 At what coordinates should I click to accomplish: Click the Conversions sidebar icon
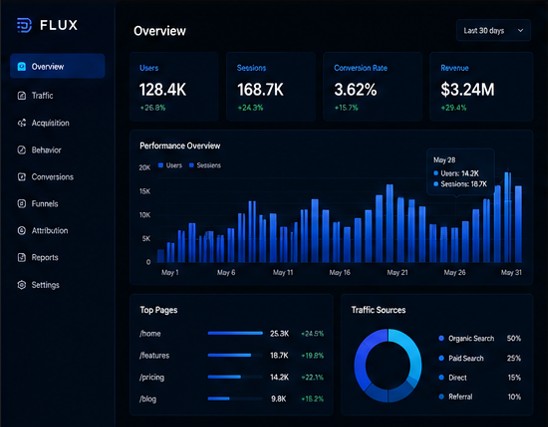(22, 177)
